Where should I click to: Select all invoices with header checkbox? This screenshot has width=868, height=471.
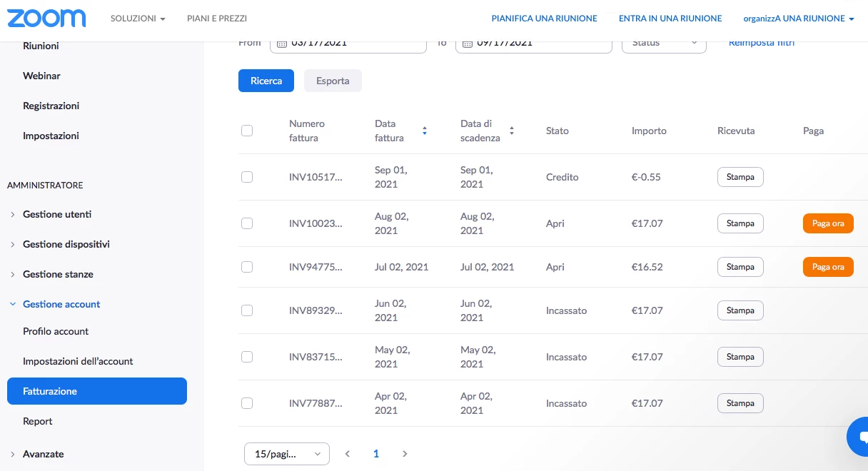[247, 131]
